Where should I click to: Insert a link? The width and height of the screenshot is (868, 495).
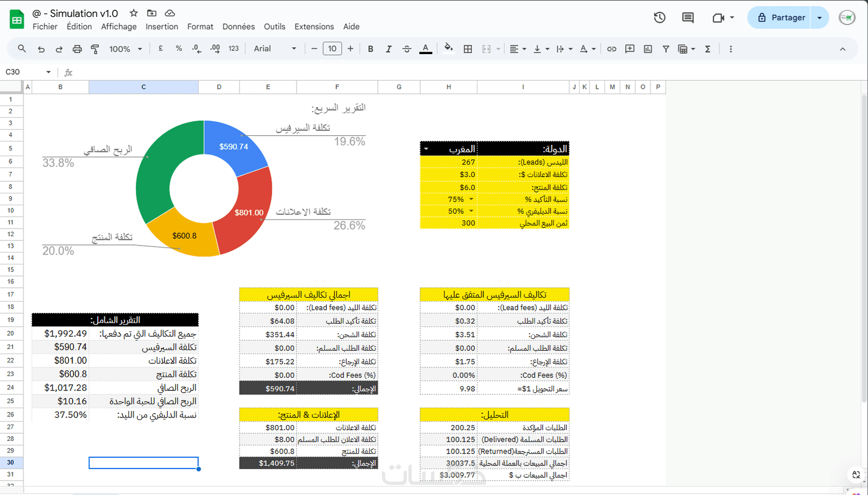(612, 49)
